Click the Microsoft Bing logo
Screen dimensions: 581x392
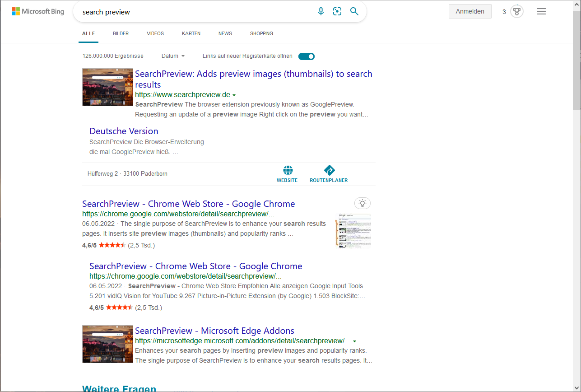tap(38, 11)
